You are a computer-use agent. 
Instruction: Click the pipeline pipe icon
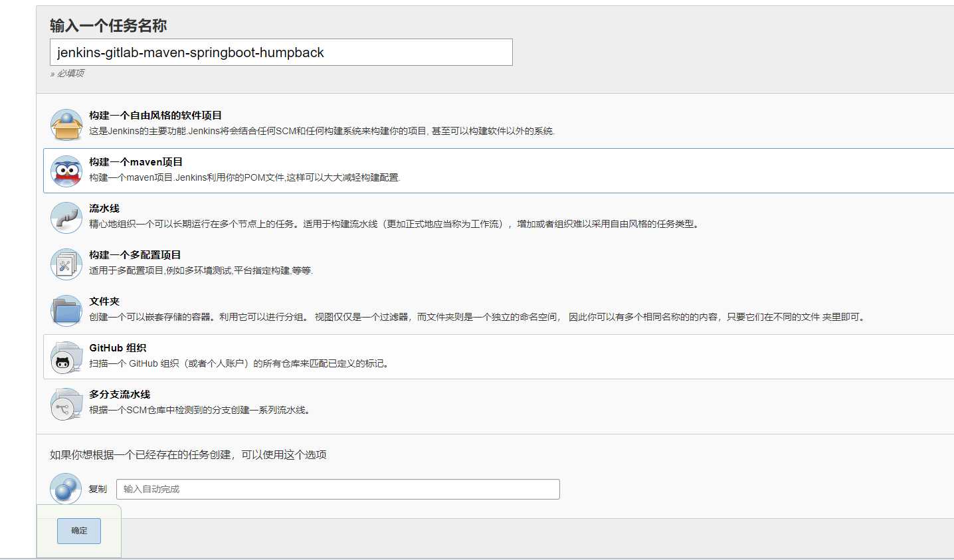(x=66, y=217)
